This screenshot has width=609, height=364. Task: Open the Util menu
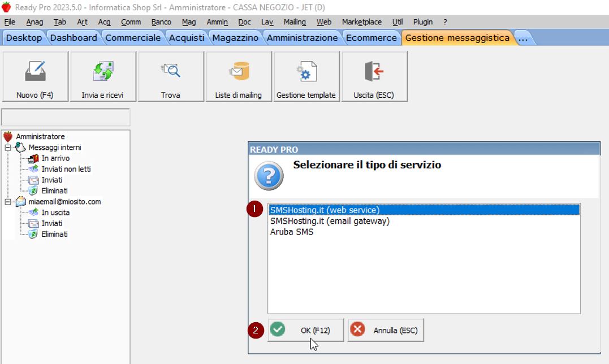[398, 22]
